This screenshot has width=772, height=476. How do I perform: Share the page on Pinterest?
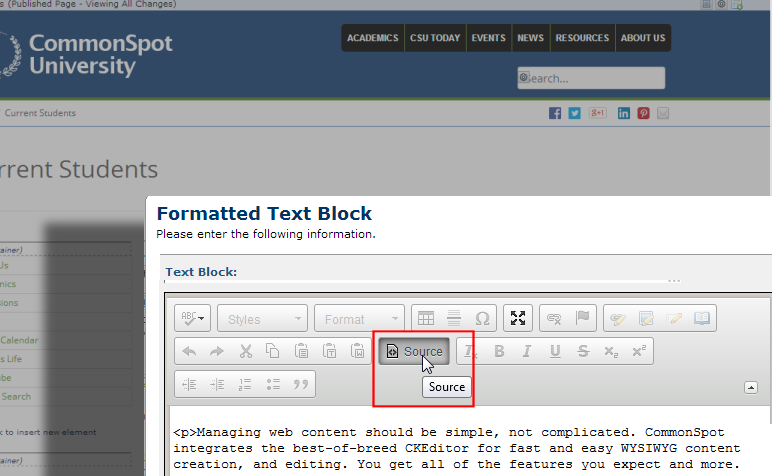pyautogui.click(x=643, y=113)
